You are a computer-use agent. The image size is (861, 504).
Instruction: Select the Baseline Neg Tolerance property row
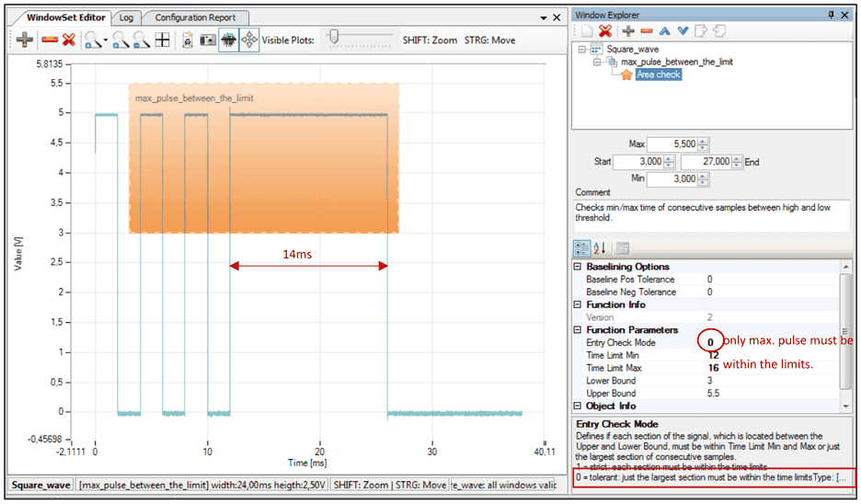(710, 292)
